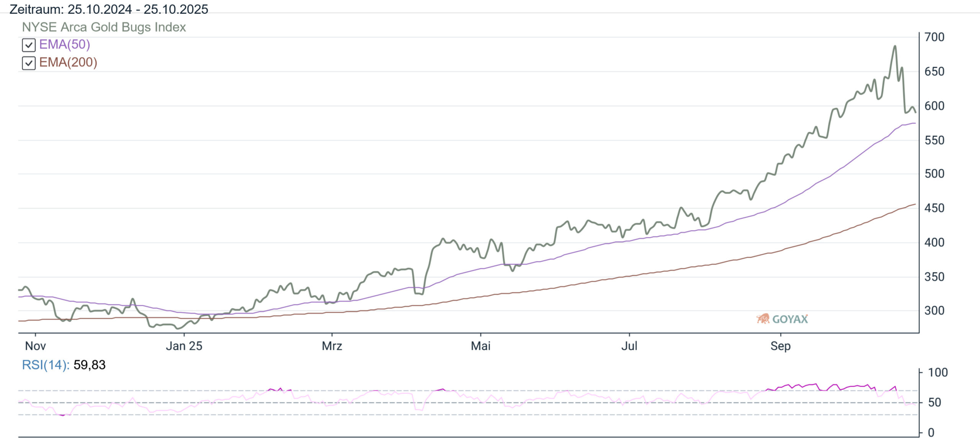Click the Mrz axis label

click(x=332, y=346)
